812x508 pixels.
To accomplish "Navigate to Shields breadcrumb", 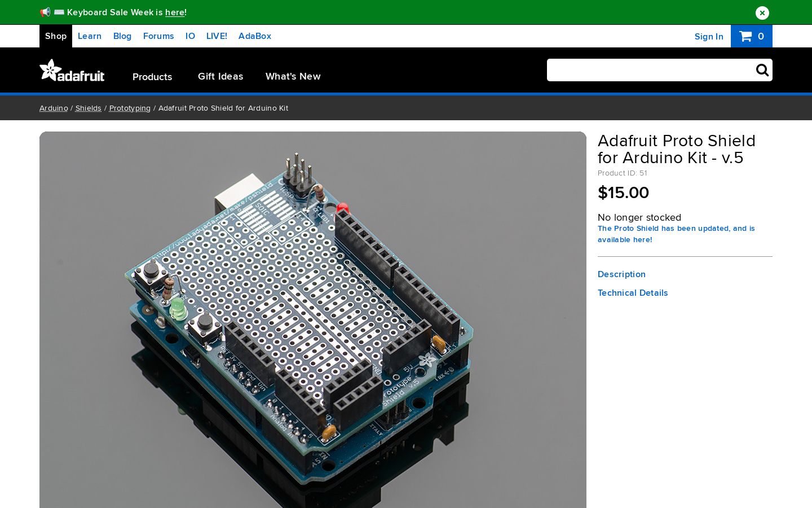I will point(89,108).
